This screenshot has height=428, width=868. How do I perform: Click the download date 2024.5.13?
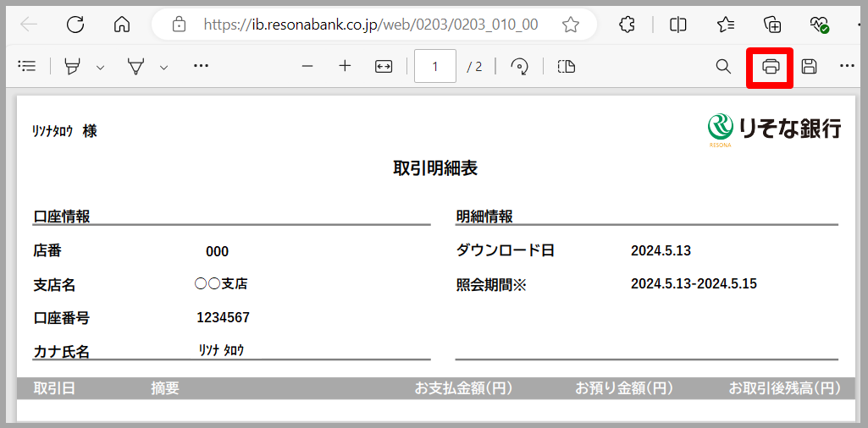point(661,251)
